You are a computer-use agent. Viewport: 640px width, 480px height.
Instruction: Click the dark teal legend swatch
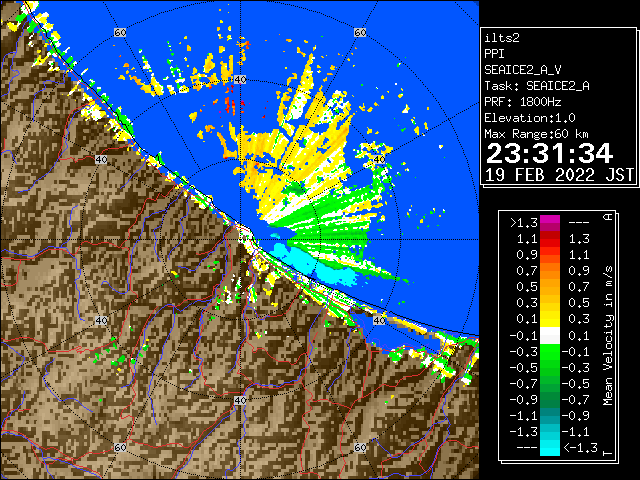(550, 412)
